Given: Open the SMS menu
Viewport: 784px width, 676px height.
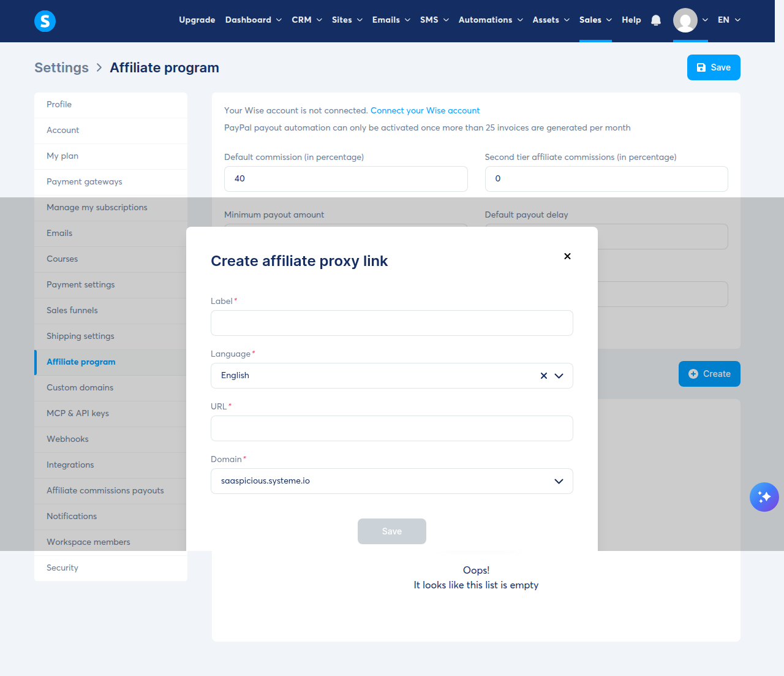Looking at the screenshot, I should point(435,20).
